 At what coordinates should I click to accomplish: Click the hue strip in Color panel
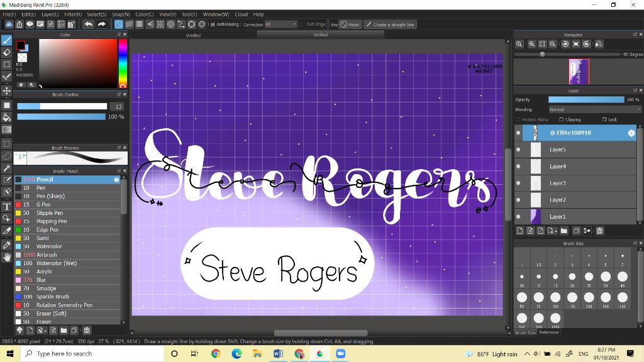click(123, 63)
